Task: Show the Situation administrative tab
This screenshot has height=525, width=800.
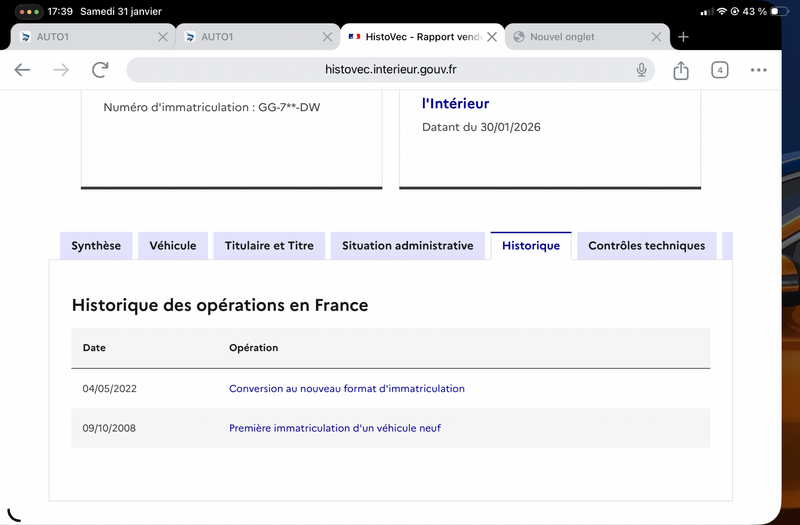Action: click(407, 246)
